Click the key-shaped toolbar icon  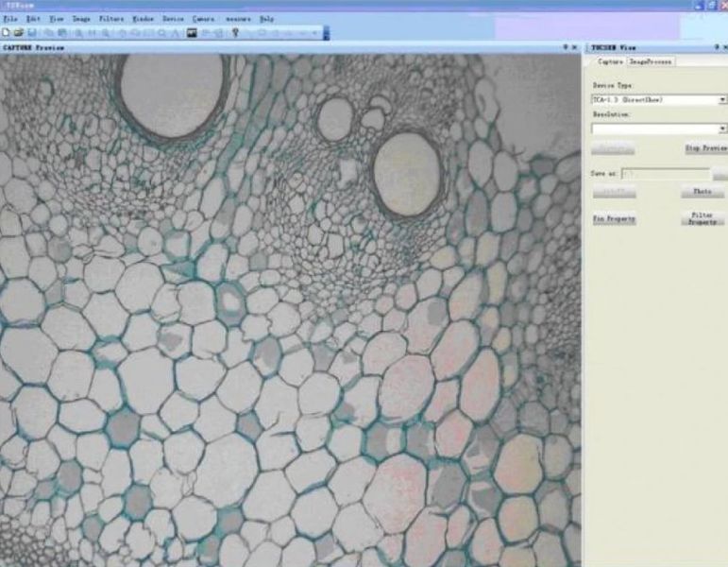(235, 32)
